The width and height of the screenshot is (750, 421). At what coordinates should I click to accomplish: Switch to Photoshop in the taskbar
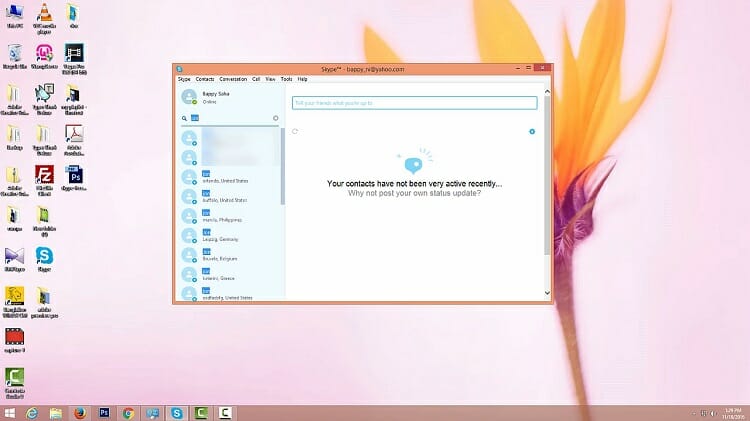point(104,413)
